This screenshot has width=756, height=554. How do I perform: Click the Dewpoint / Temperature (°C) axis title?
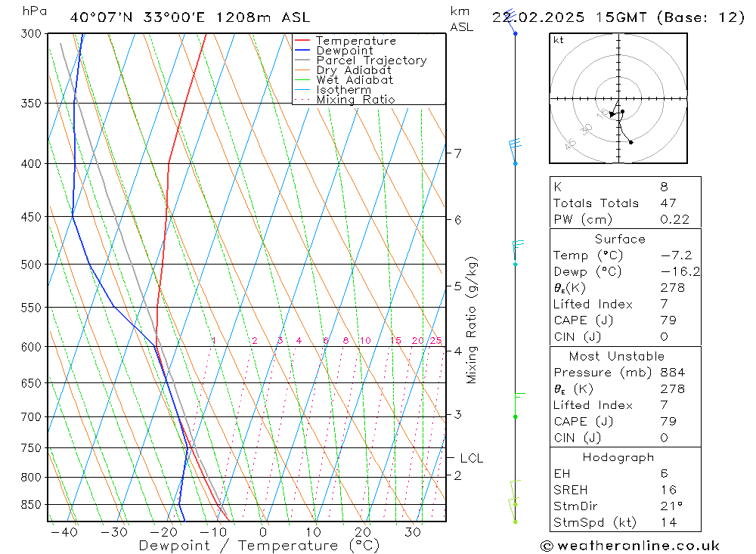(x=259, y=546)
